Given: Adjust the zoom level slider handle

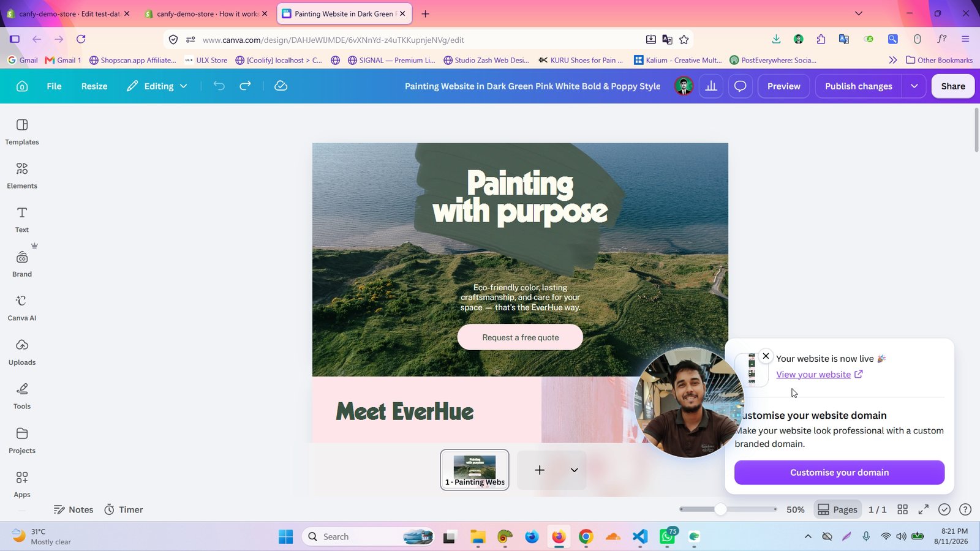Looking at the screenshot, I should coord(720,509).
